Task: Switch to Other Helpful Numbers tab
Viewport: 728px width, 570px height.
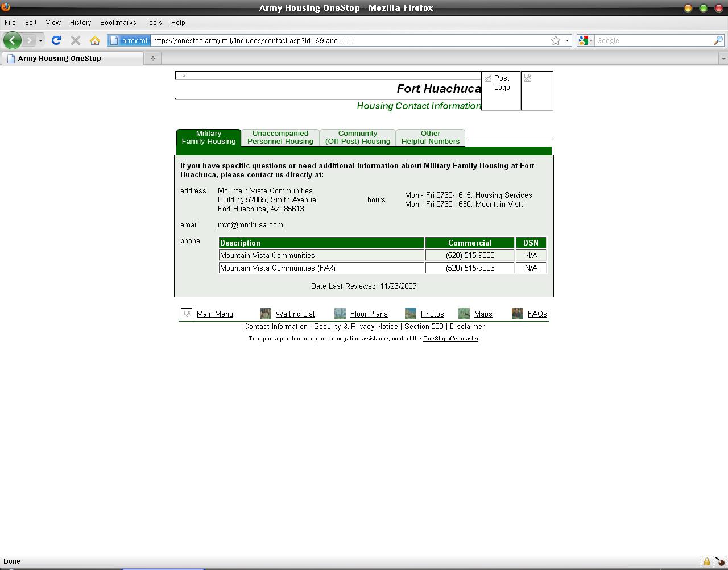Action: point(431,138)
